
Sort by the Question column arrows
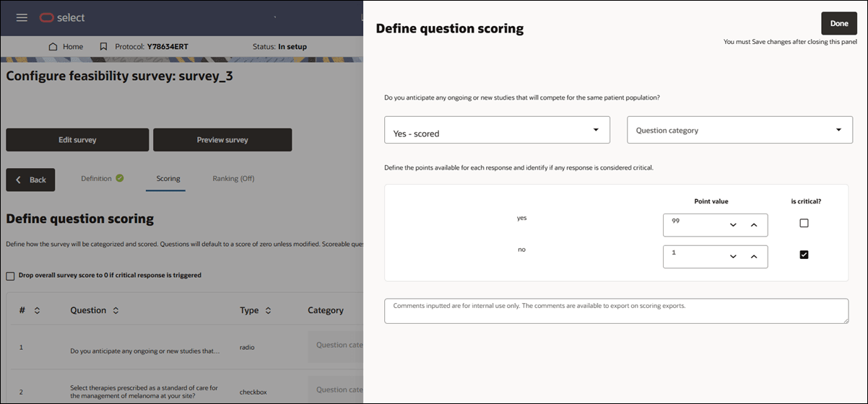pyautogui.click(x=116, y=310)
